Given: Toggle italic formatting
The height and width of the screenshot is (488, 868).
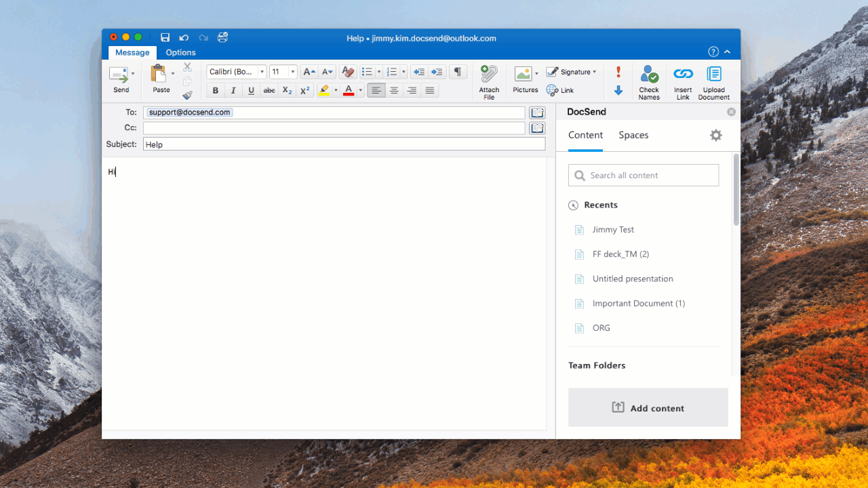Looking at the screenshot, I should click(233, 91).
